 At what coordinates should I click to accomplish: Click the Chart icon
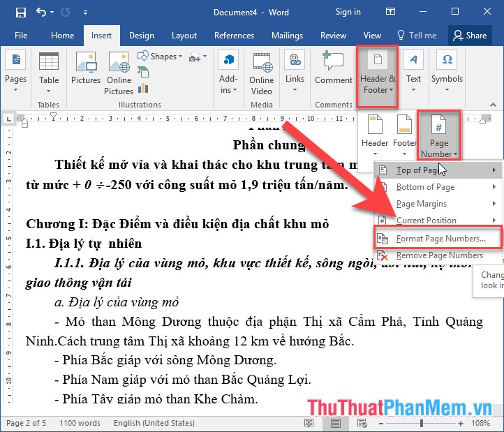[143, 88]
